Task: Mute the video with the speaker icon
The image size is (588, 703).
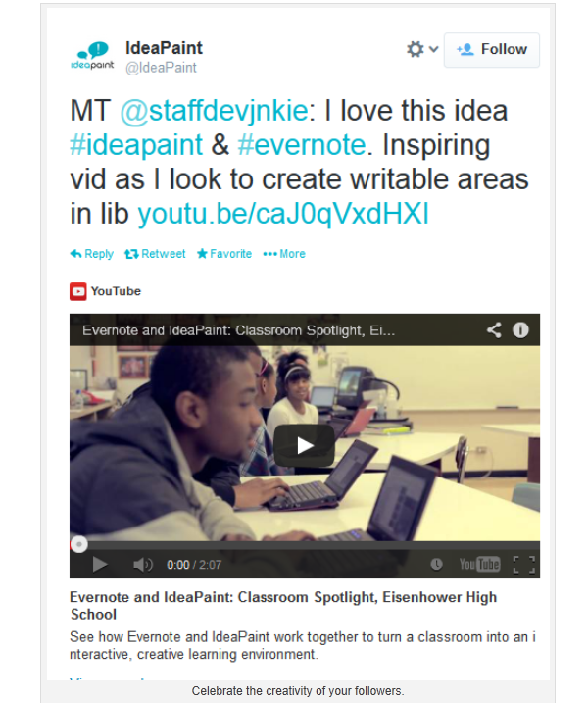Action: click(143, 565)
